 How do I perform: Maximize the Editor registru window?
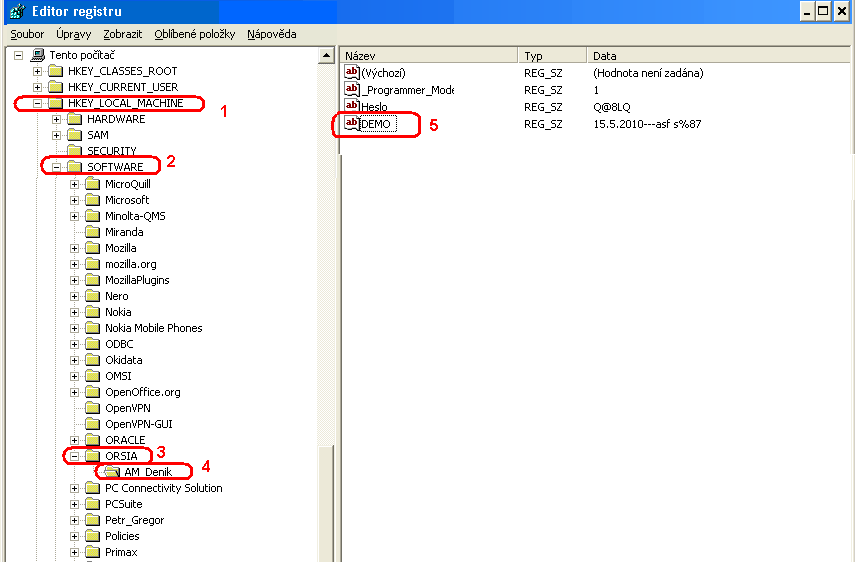click(823, 11)
